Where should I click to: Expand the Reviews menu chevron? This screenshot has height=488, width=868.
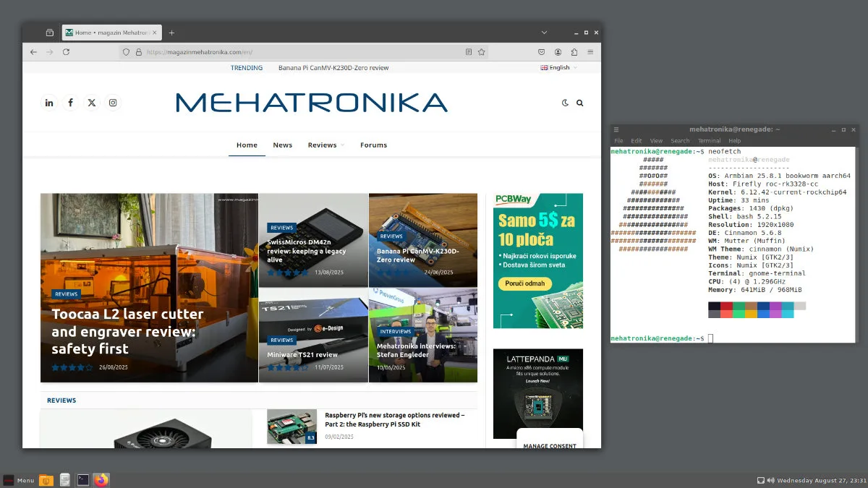(x=343, y=145)
